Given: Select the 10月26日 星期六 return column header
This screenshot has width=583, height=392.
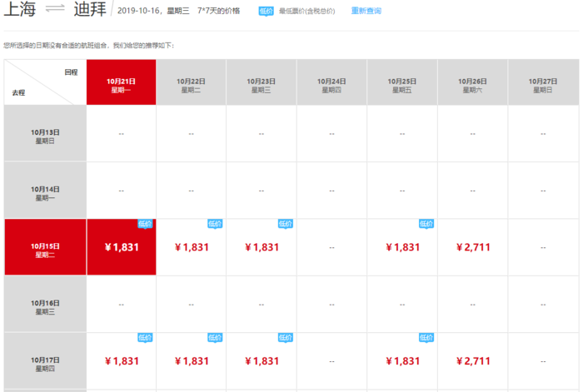Looking at the screenshot, I should click(x=472, y=85).
